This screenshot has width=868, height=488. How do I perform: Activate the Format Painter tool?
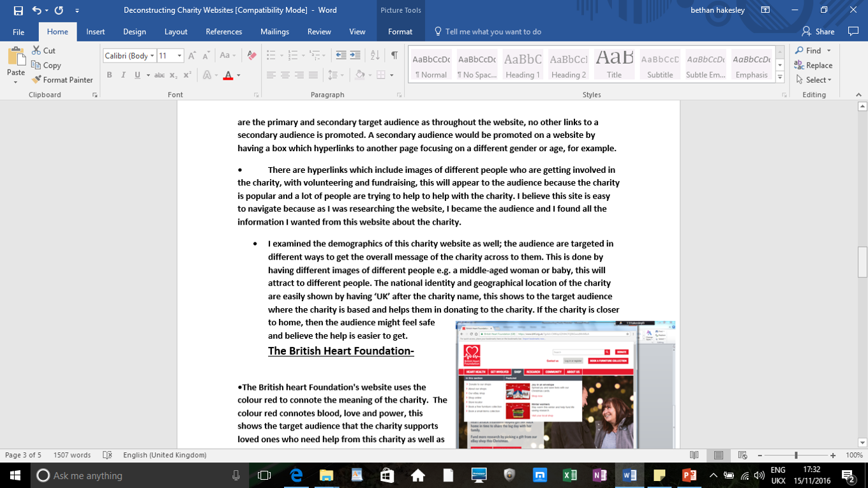[63, 80]
